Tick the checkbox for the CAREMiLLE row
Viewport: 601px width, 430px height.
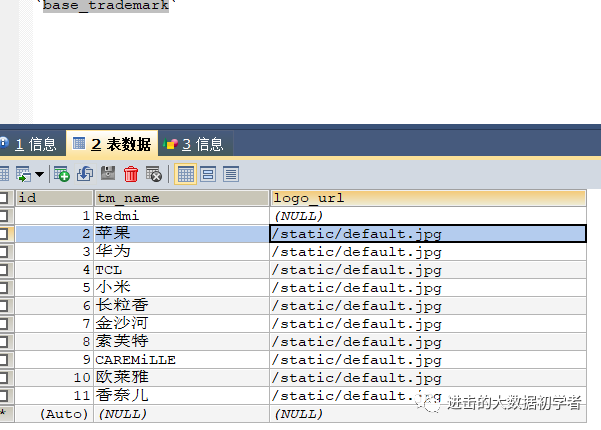[4, 360]
